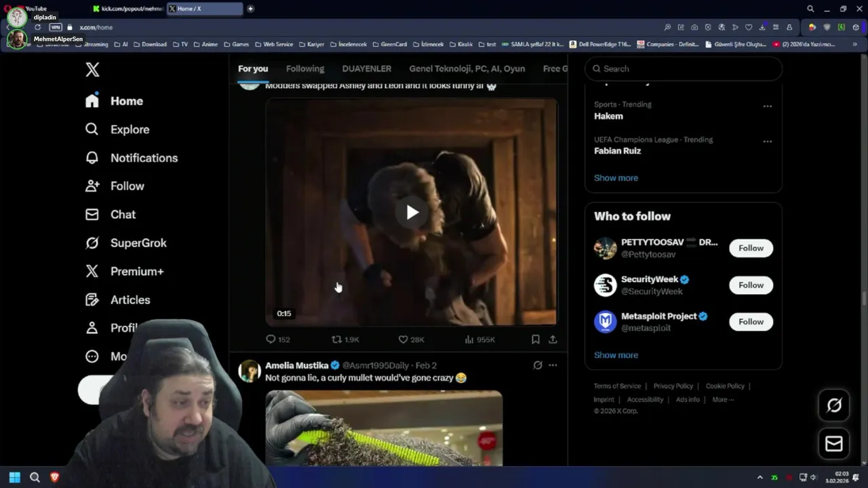Expand the system tray hidden icons chevron
This screenshot has width=868, height=488.
[759, 478]
